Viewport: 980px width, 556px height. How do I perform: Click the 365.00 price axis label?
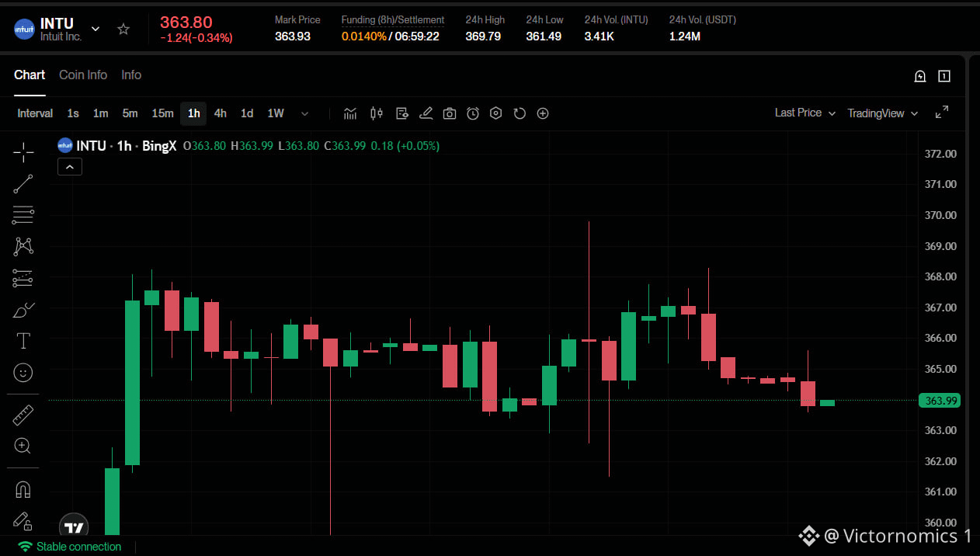940,369
